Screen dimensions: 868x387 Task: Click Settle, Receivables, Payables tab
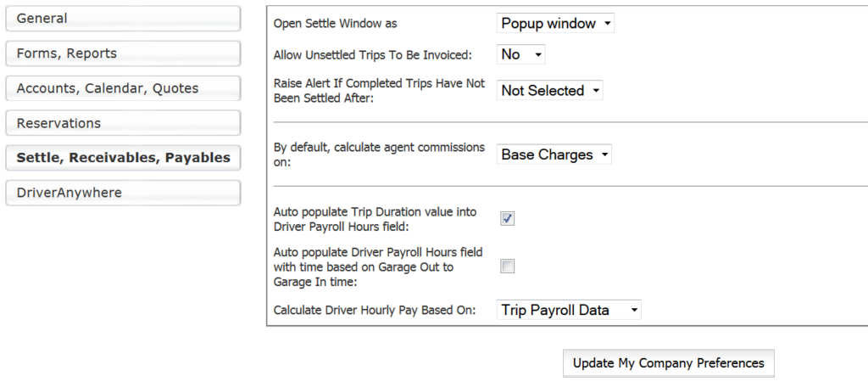[x=123, y=158]
